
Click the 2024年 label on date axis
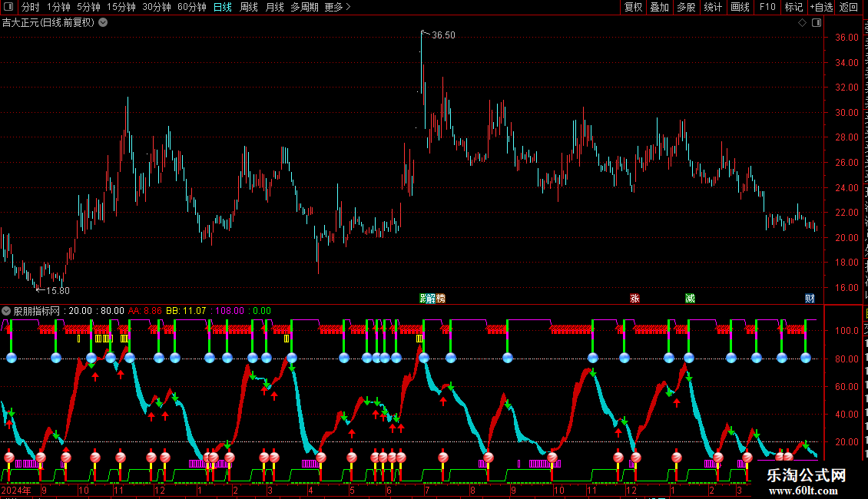point(16,490)
